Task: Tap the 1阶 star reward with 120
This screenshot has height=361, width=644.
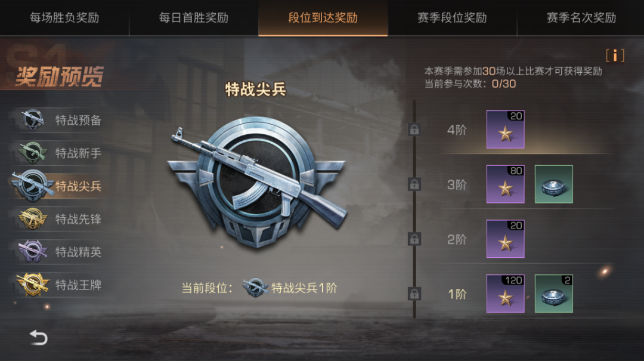Action: tap(505, 294)
